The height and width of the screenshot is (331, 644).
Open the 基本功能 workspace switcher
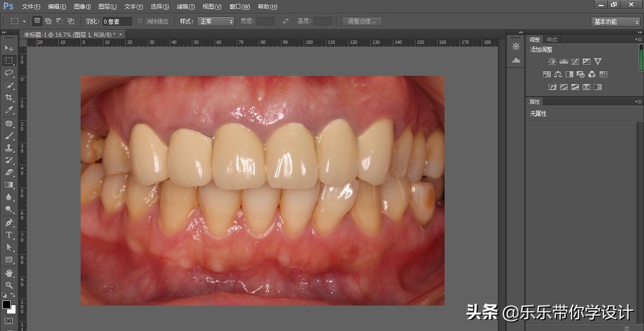click(615, 22)
